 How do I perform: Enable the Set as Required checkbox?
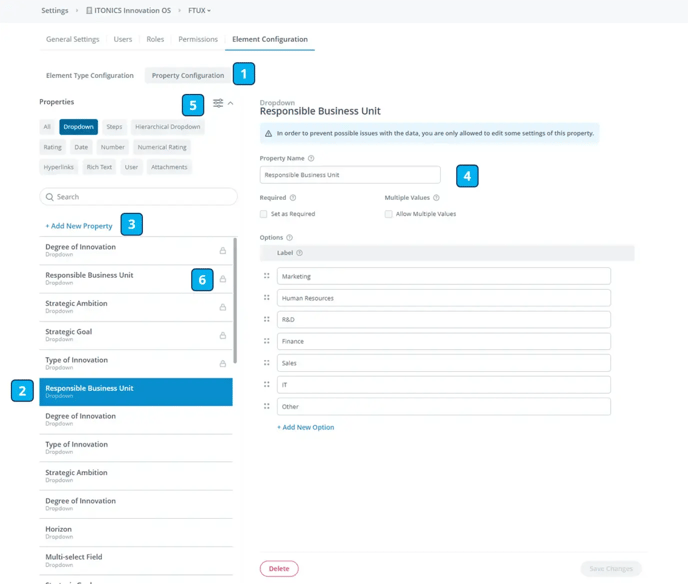pyautogui.click(x=263, y=214)
